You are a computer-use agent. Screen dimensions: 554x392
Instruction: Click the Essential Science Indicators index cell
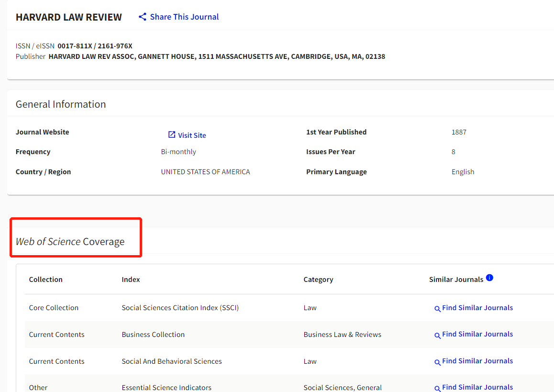(166, 387)
